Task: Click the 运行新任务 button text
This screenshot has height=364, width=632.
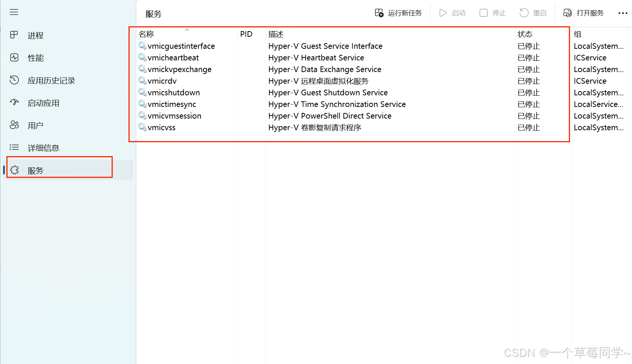Action: coord(405,13)
